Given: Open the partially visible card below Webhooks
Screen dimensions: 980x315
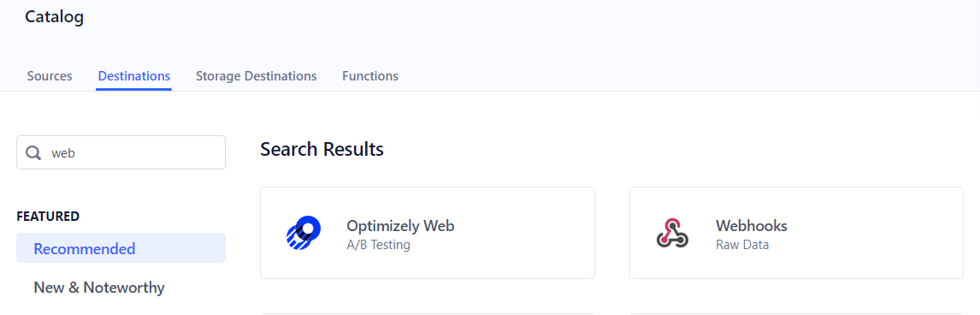Looking at the screenshot, I should (796, 314).
